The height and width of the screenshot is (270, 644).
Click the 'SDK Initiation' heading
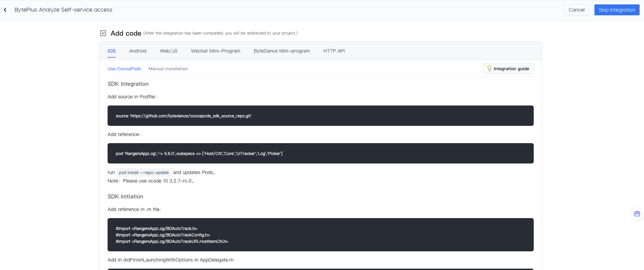tap(125, 196)
